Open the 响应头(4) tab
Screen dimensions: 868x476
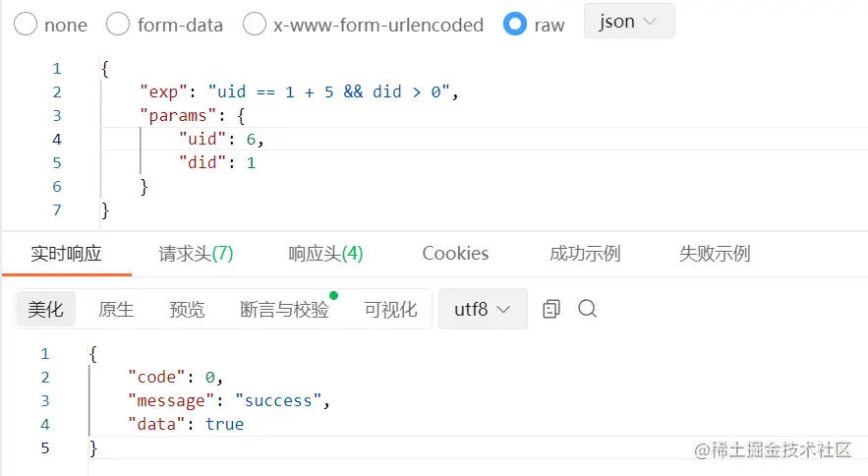pyautogui.click(x=325, y=254)
